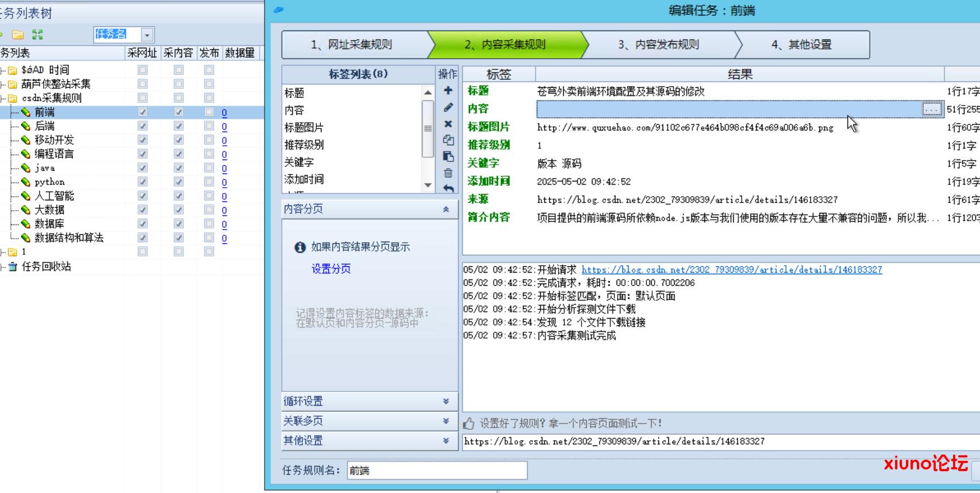Viewport: 980px width, 493px height.
Task: Toggle 采内容 checkbox for 葫芦侠整站采集 group
Action: coord(179,84)
